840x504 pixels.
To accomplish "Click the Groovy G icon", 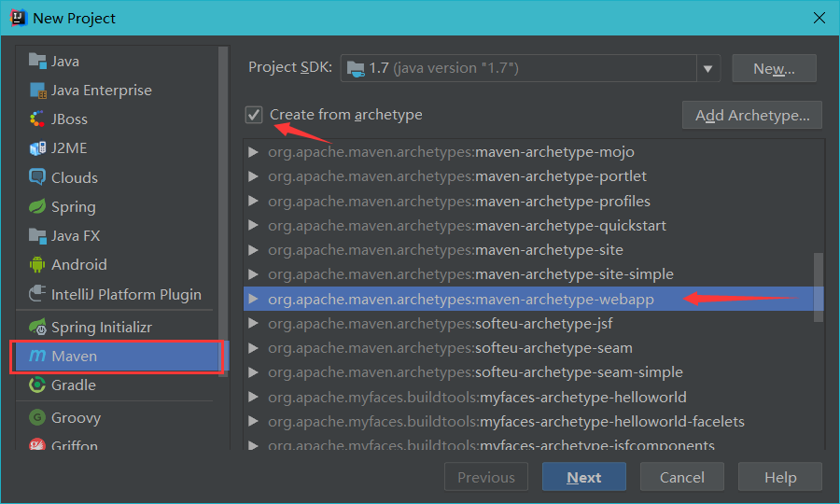I will click(37, 417).
